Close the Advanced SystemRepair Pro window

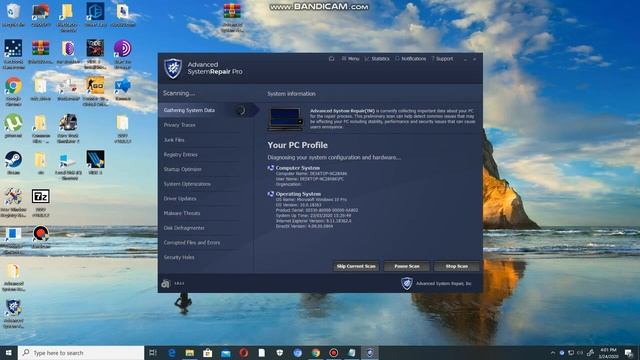point(475,59)
